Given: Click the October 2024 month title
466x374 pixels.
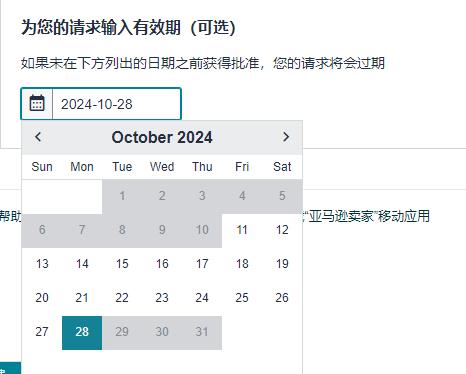Looking at the screenshot, I should point(162,137).
